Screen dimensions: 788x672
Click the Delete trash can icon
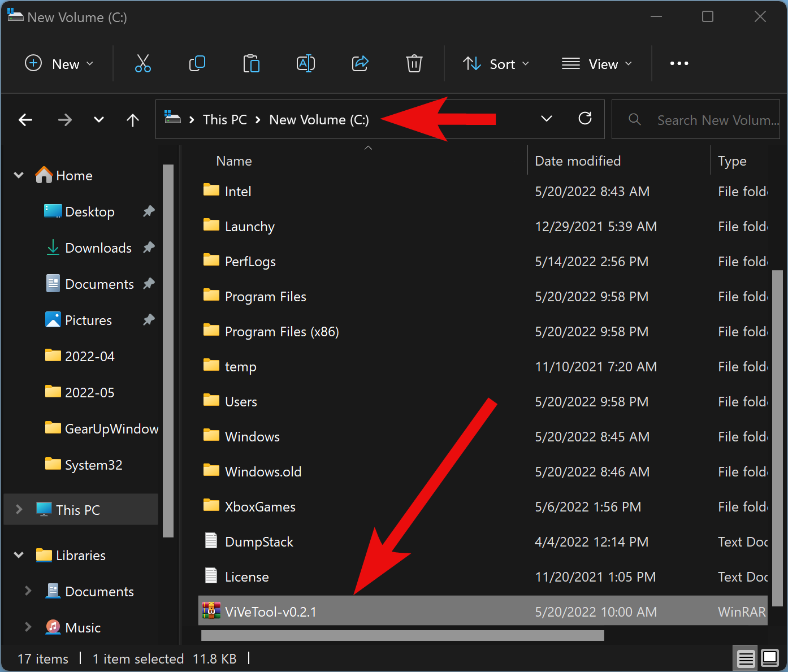(414, 63)
